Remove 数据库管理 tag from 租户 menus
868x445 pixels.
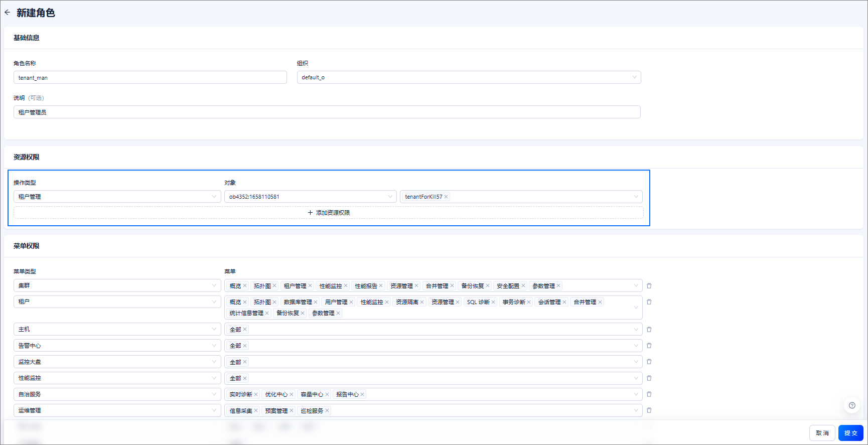[316, 302]
